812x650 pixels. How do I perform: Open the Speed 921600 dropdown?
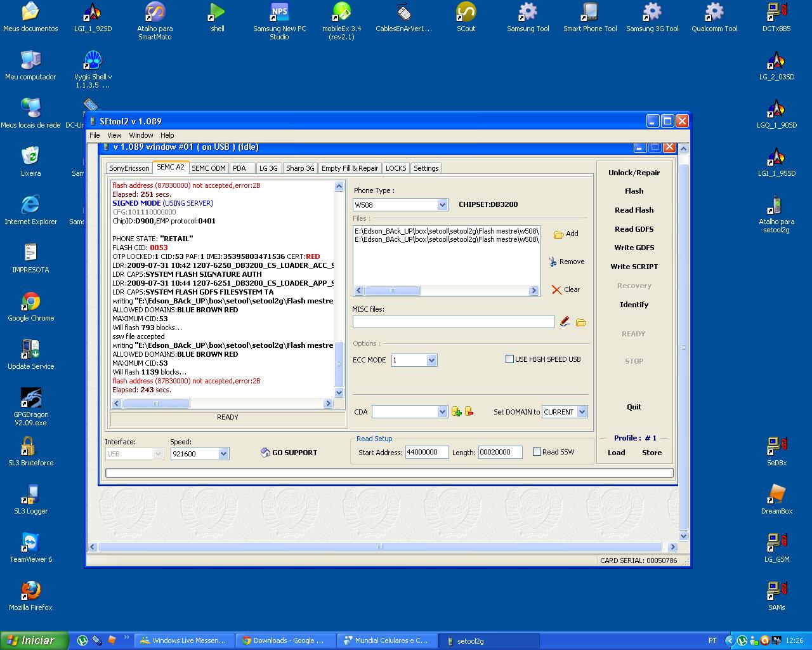point(223,454)
